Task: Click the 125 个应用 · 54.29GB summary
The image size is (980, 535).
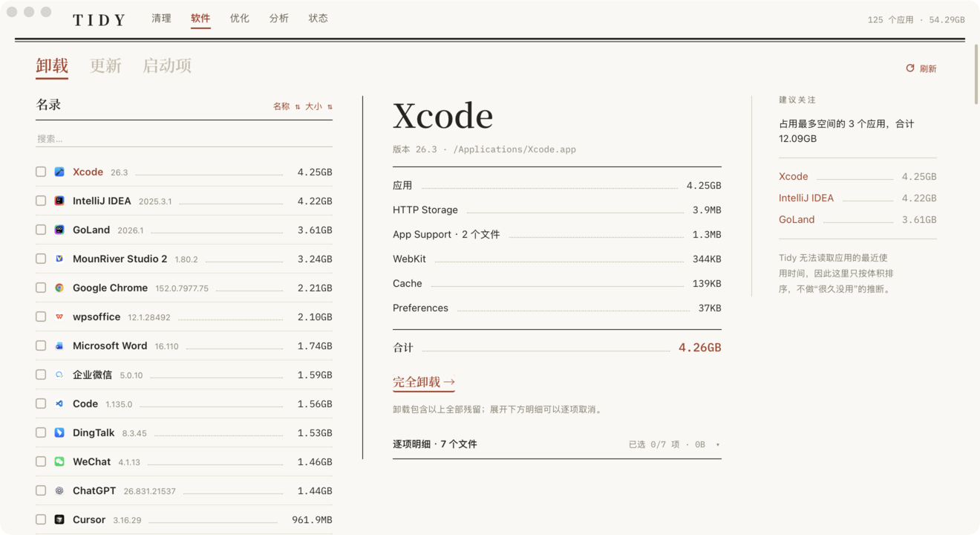Action: coord(916,20)
